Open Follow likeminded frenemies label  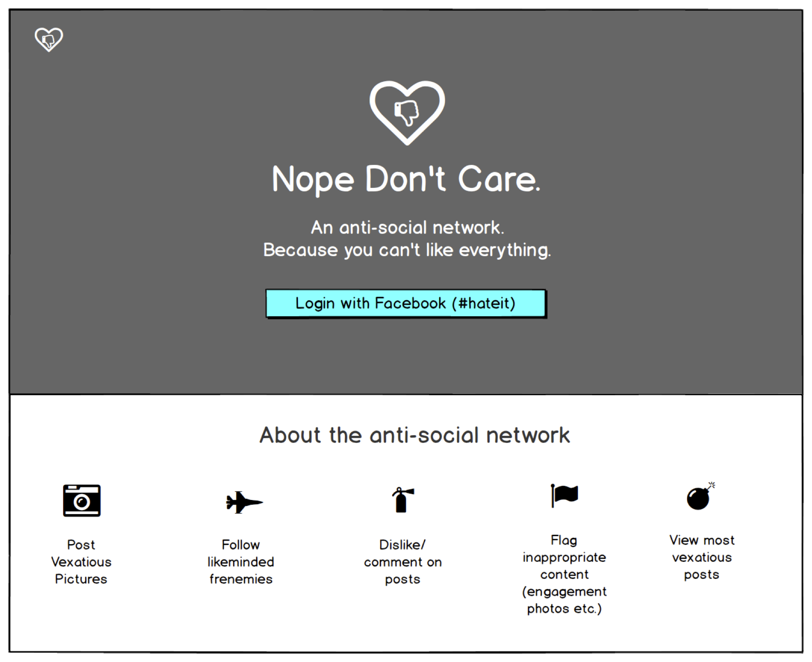[x=241, y=562]
